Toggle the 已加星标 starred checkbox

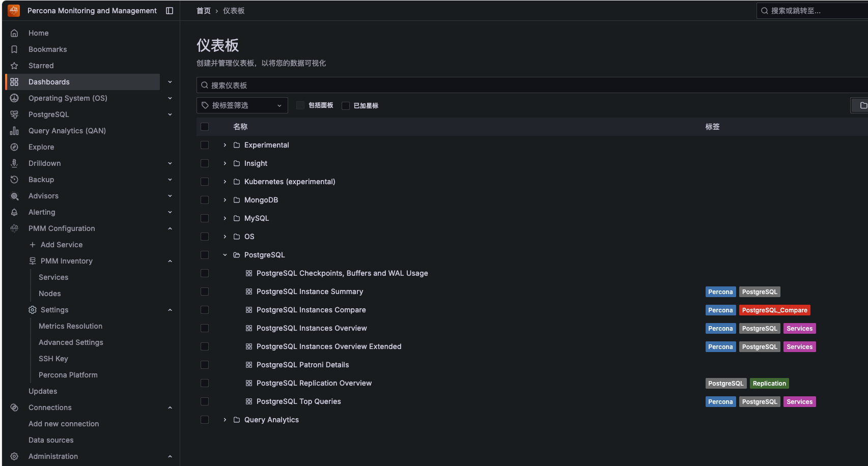[346, 105]
